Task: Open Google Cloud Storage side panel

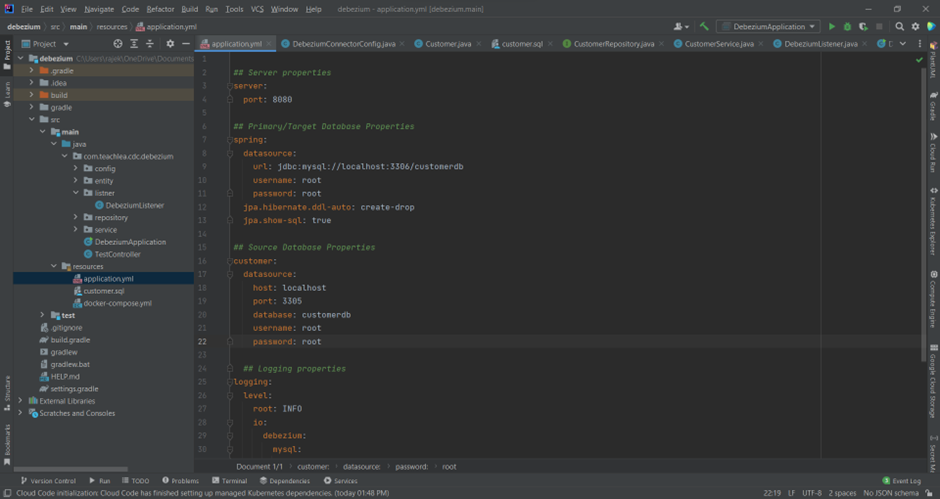Action: [933, 381]
